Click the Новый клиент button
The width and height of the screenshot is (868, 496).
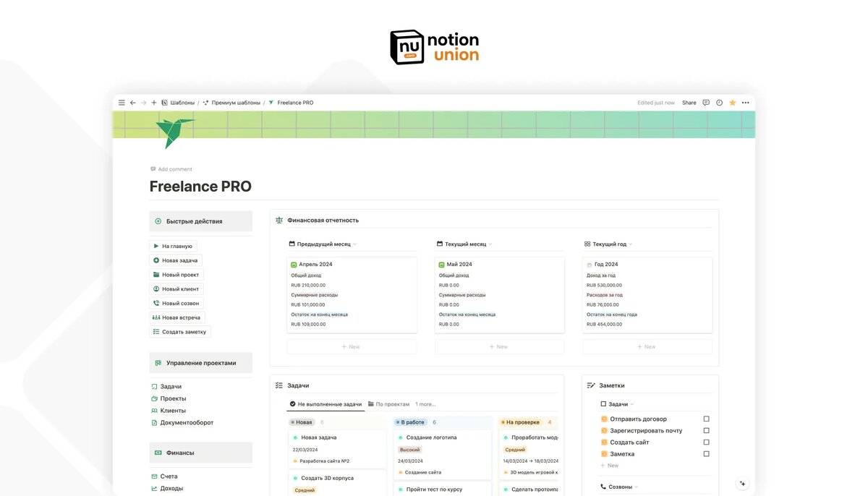(176, 289)
